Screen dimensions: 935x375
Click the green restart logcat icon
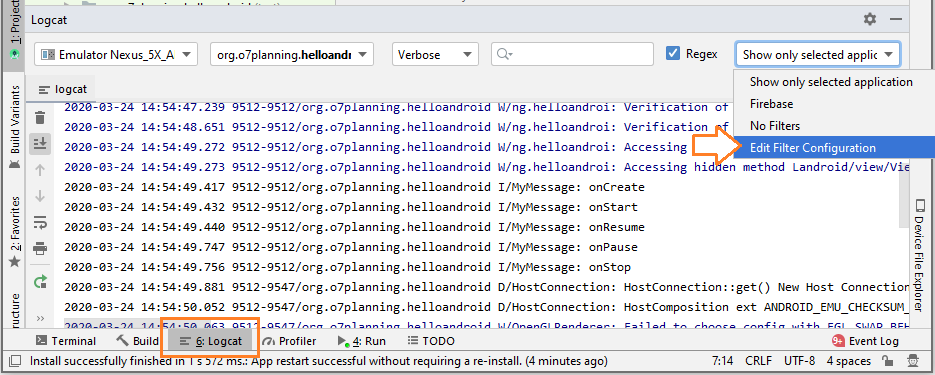pos(40,281)
